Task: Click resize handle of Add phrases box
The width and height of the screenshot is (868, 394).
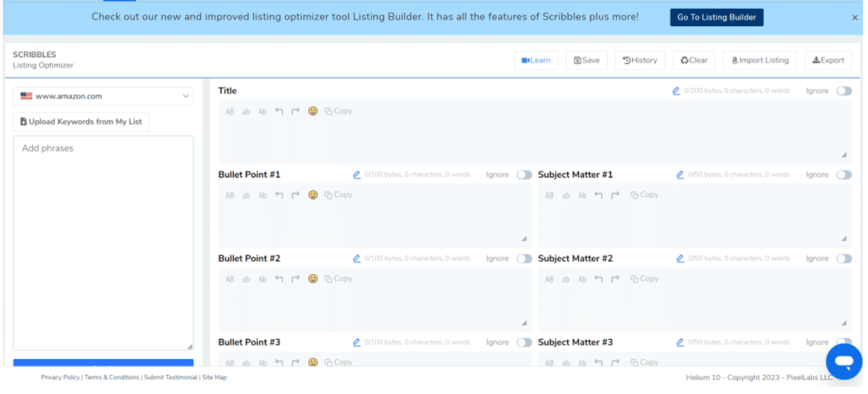Action: click(x=190, y=347)
